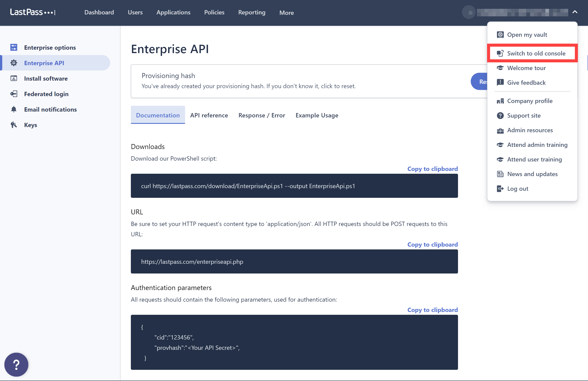Switch to the Response / Error tab
Viewport: 588px width, 381px height.
[262, 115]
